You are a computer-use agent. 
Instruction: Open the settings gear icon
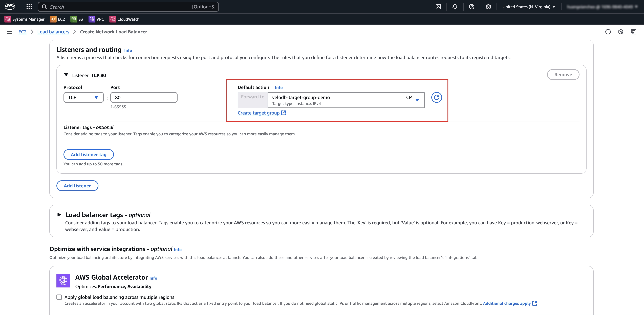[x=488, y=7]
